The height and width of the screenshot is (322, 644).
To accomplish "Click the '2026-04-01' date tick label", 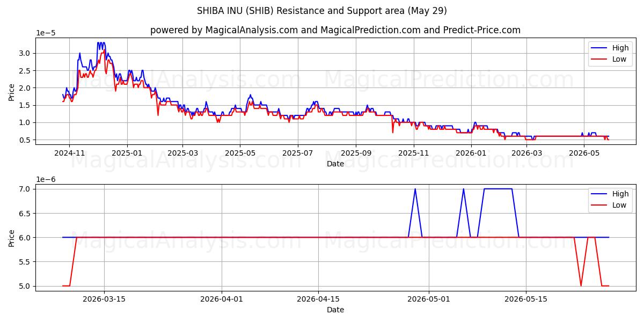I will tap(222, 299).
